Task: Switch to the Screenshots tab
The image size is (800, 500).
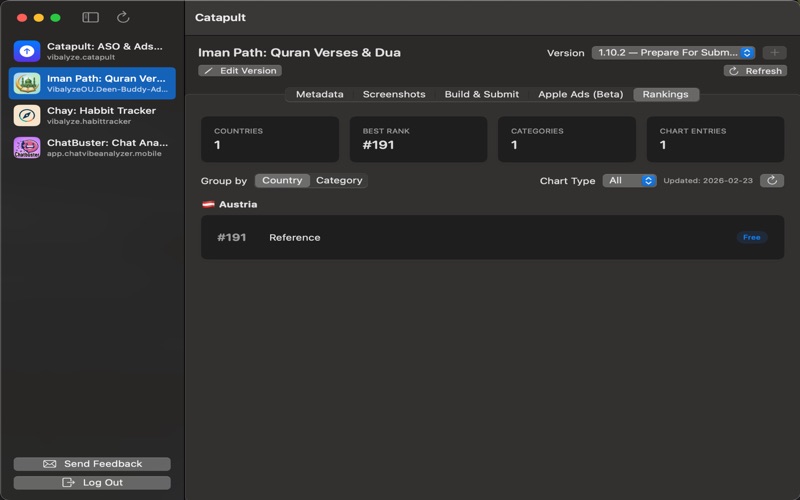Action: (394, 94)
